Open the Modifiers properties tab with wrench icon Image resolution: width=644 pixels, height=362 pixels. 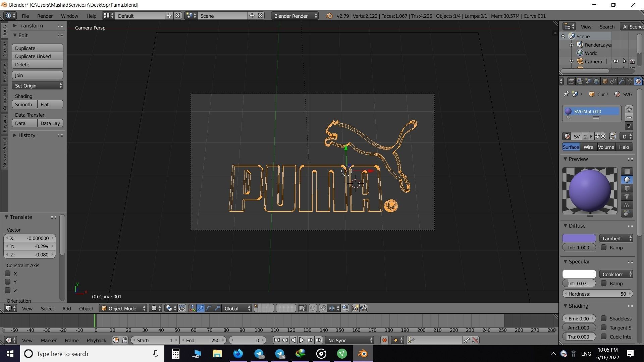[x=622, y=81]
